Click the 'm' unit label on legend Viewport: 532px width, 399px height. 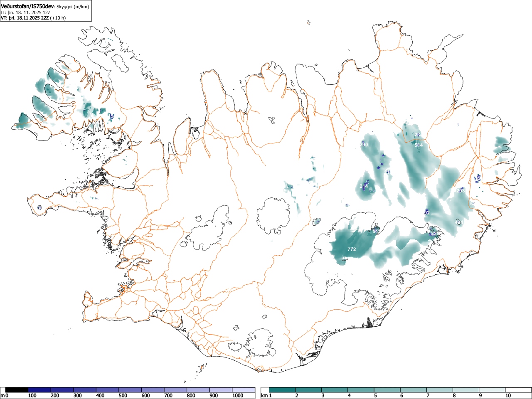pyautogui.click(x=3, y=396)
